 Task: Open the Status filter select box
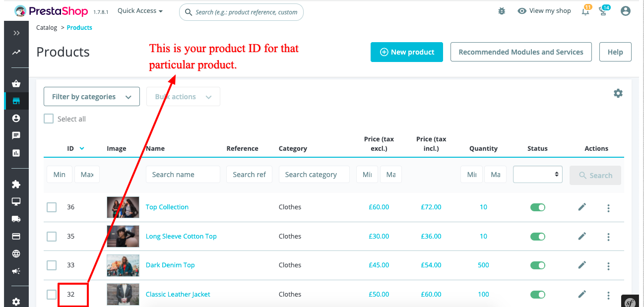tap(537, 175)
